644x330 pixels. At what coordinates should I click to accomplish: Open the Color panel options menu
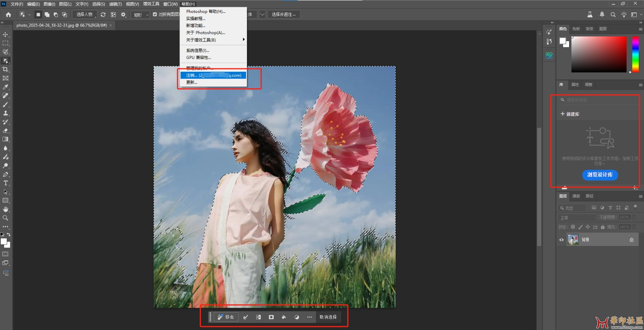[x=641, y=29]
